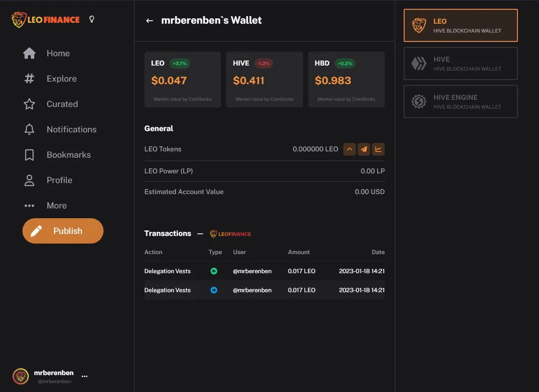This screenshot has width=539, height=392.
Task: Click the More ellipsis icon in sidebar
Action: point(29,206)
